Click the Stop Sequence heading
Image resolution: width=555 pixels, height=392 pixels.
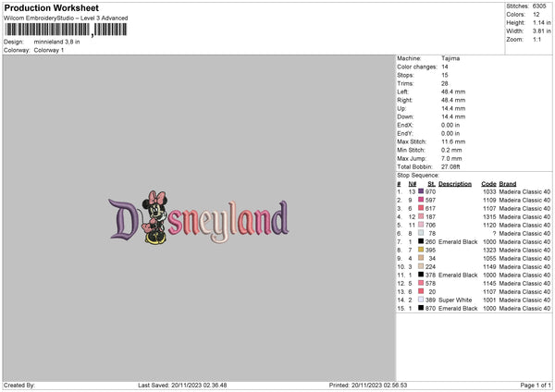click(x=418, y=176)
